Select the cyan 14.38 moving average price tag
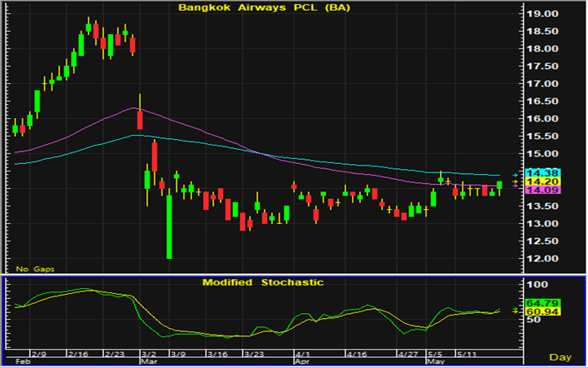Image resolution: width=588 pixels, height=368 pixels. click(x=543, y=173)
